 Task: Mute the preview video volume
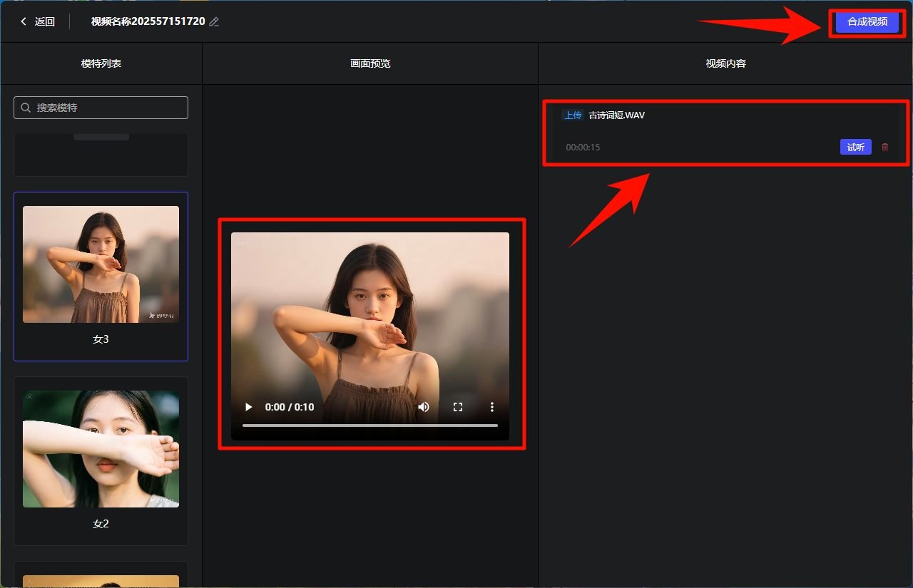(x=424, y=407)
